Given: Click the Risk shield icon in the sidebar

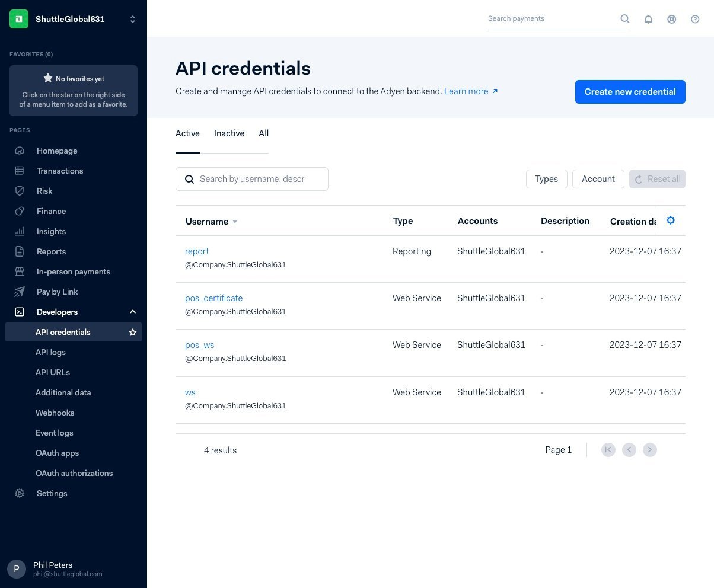Looking at the screenshot, I should [20, 191].
